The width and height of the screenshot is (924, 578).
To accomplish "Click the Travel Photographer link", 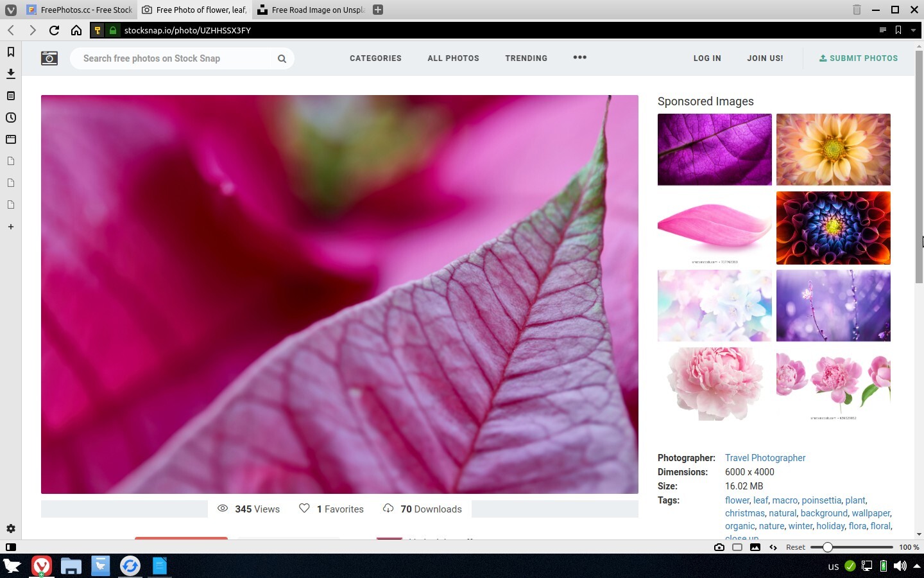I will (765, 458).
